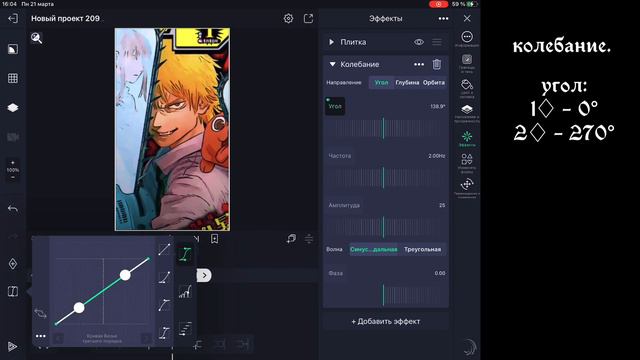This screenshot has width=640, height=360.
Task: Click the zoom plus button above 100%
Action: point(13,162)
